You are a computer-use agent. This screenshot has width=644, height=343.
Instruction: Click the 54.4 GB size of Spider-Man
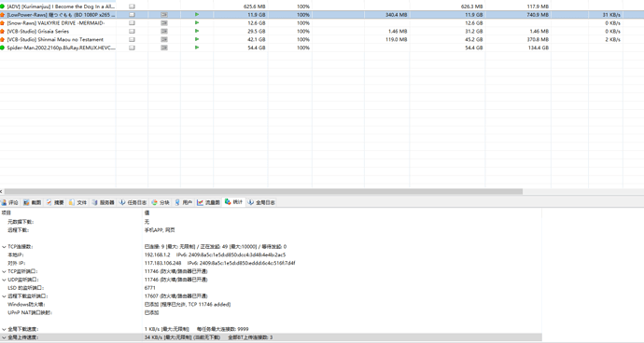point(257,48)
